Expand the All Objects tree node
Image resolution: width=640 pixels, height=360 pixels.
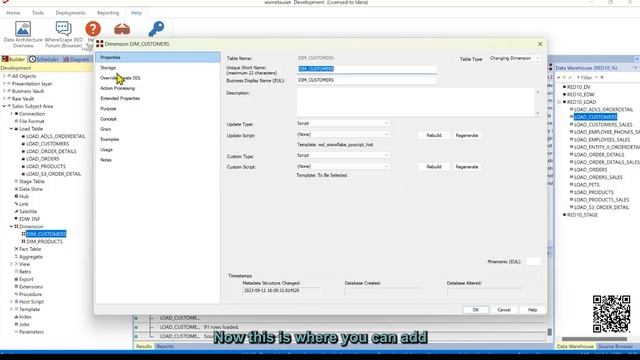4,76
